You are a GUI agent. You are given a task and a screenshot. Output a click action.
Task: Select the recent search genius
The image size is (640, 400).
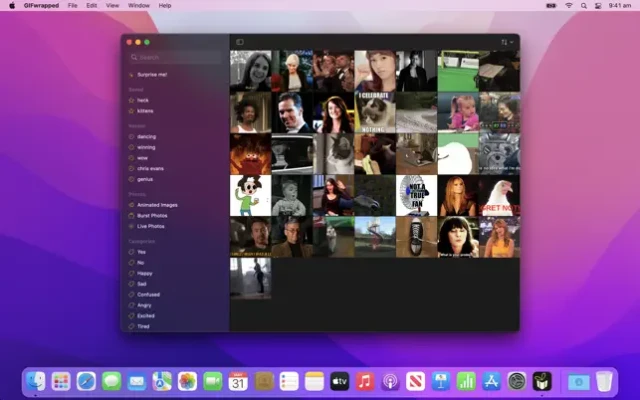click(145, 179)
